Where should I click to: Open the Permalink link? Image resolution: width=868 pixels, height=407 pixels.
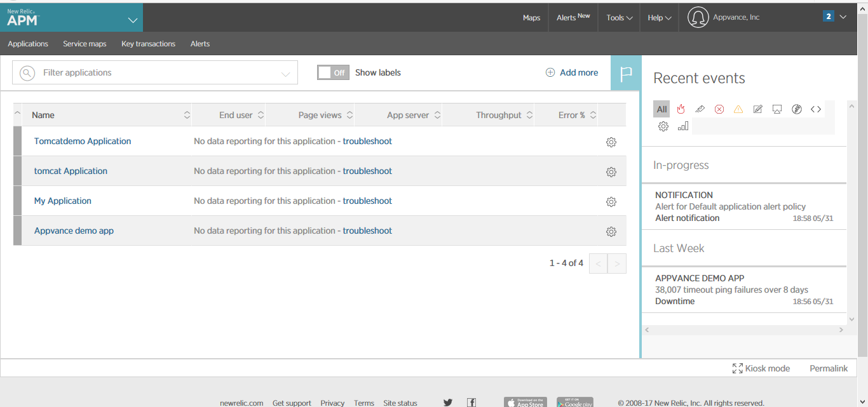829,368
